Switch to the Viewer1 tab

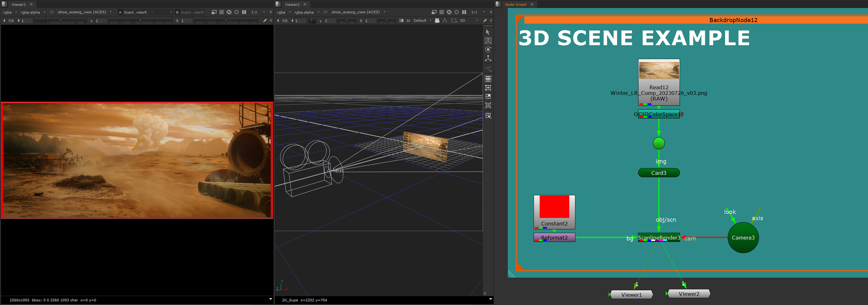coord(18,4)
